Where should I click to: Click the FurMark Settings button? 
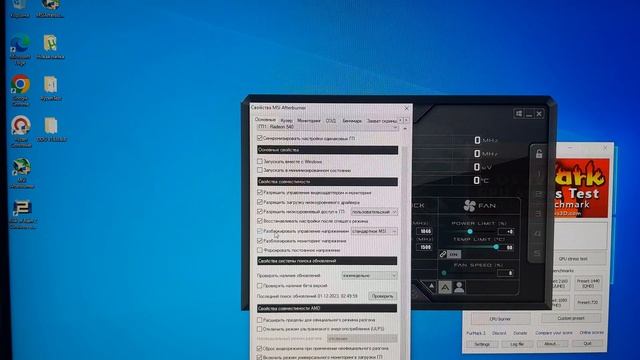(482, 344)
